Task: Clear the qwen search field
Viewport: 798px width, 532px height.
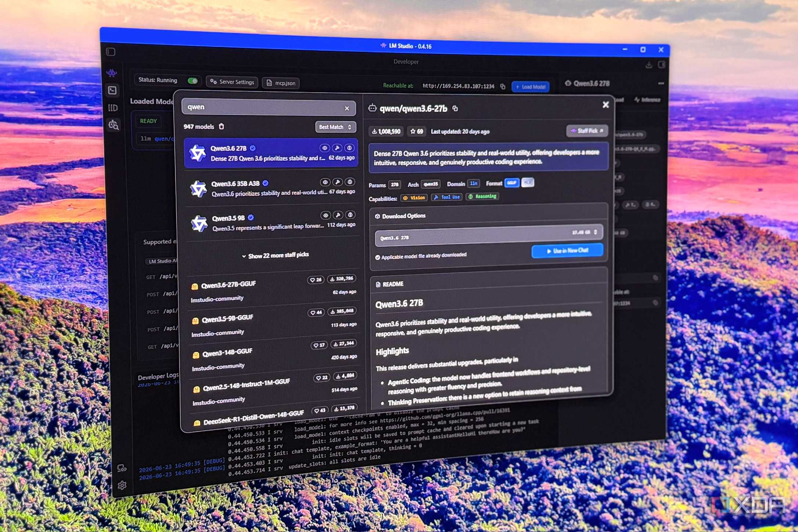Action: click(x=347, y=108)
